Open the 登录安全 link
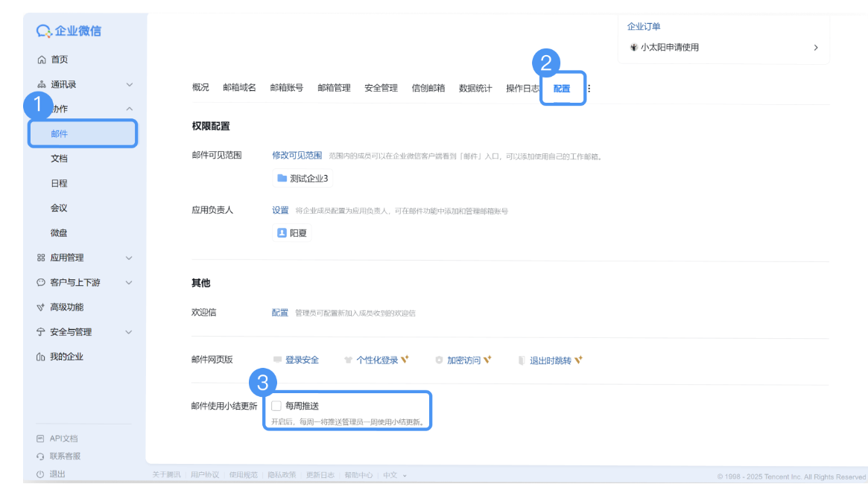Image resolution: width=868 pixels, height=484 pixels. pos(302,360)
